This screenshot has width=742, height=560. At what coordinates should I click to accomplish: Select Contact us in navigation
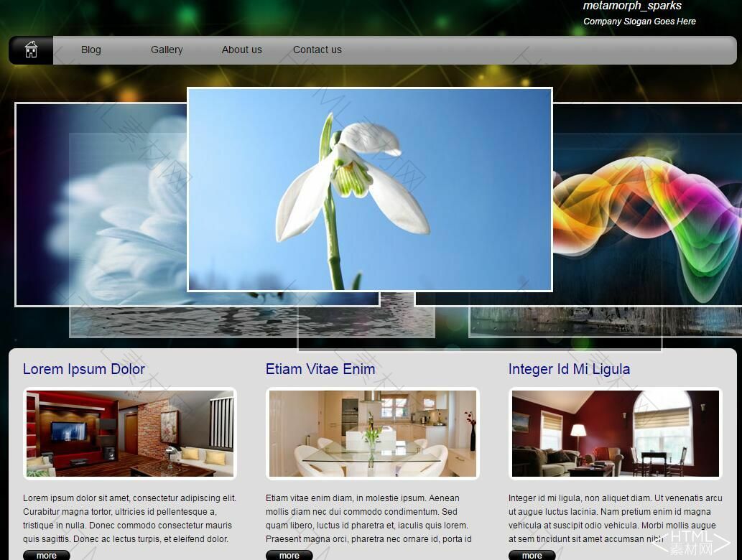[x=317, y=50]
